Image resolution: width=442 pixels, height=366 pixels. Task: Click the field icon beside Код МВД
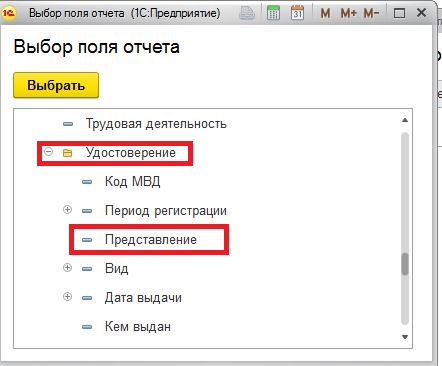click(87, 182)
